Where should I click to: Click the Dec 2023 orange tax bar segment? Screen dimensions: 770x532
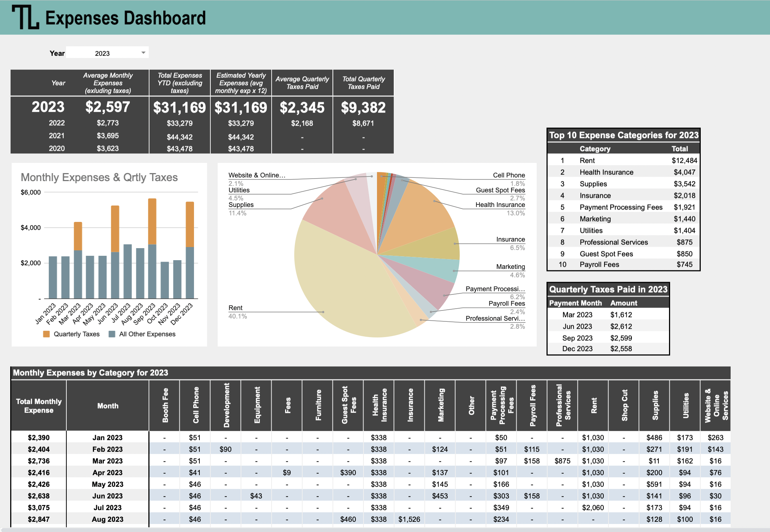coord(190,224)
